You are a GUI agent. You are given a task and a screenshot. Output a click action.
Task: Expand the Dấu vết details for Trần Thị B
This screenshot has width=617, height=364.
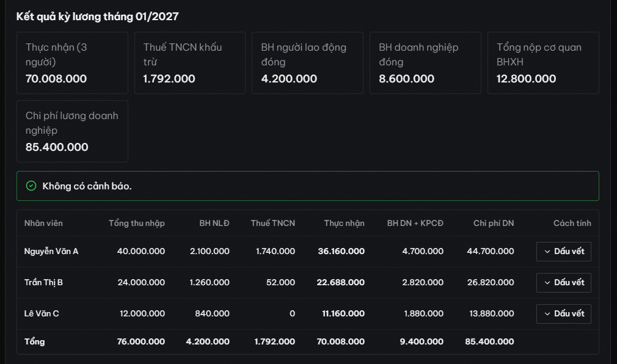[x=563, y=283]
